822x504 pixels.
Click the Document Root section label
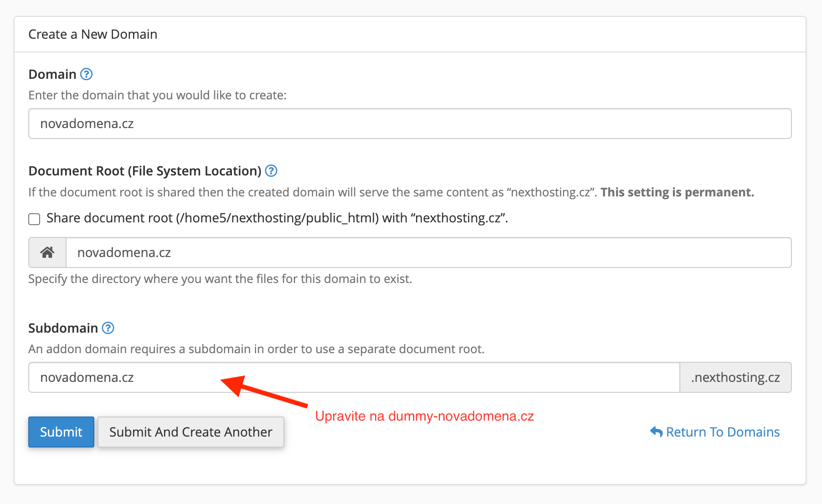tap(145, 171)
